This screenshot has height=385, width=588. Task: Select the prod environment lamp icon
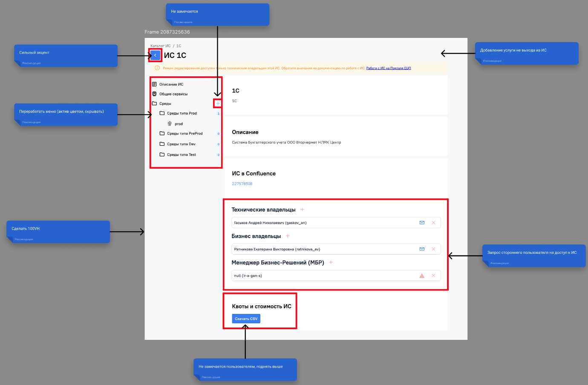point(170,124)
